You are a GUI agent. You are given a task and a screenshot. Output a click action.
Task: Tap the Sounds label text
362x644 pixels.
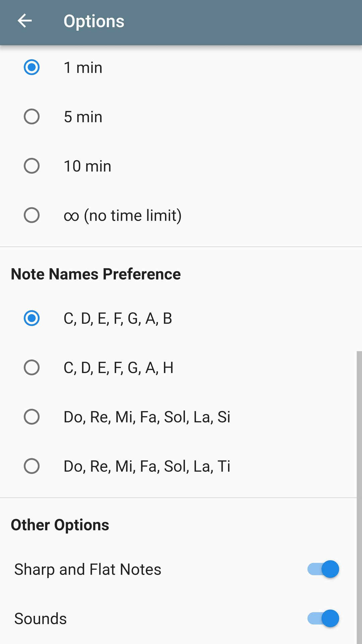pos(41,619)
